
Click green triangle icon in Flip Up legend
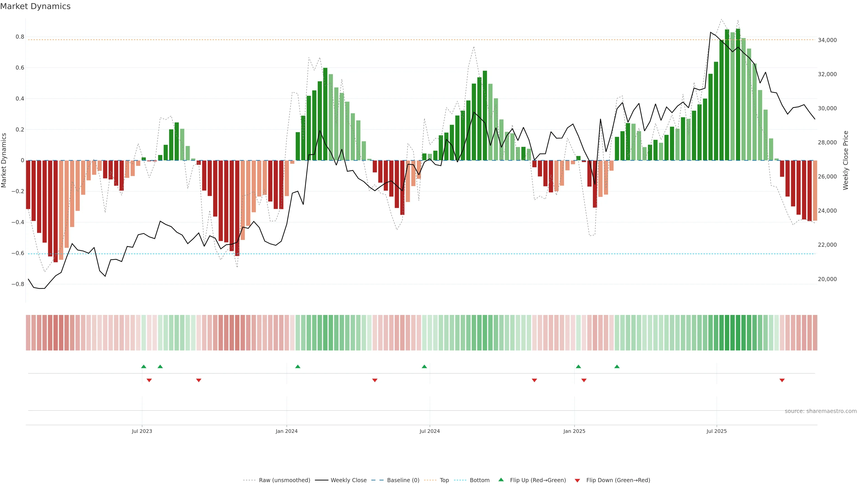[x=501, y=480]
